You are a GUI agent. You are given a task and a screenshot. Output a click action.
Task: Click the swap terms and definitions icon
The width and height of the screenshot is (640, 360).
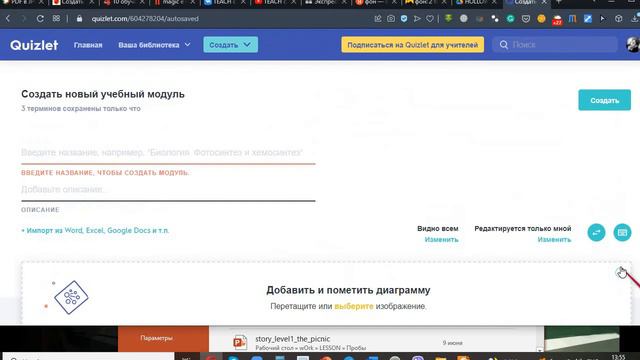coord(596,233)
